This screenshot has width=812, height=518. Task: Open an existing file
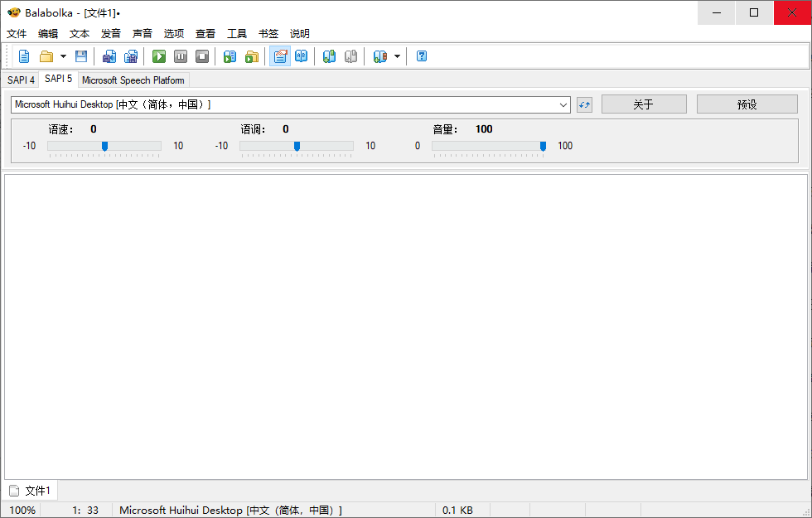[46, 56]
